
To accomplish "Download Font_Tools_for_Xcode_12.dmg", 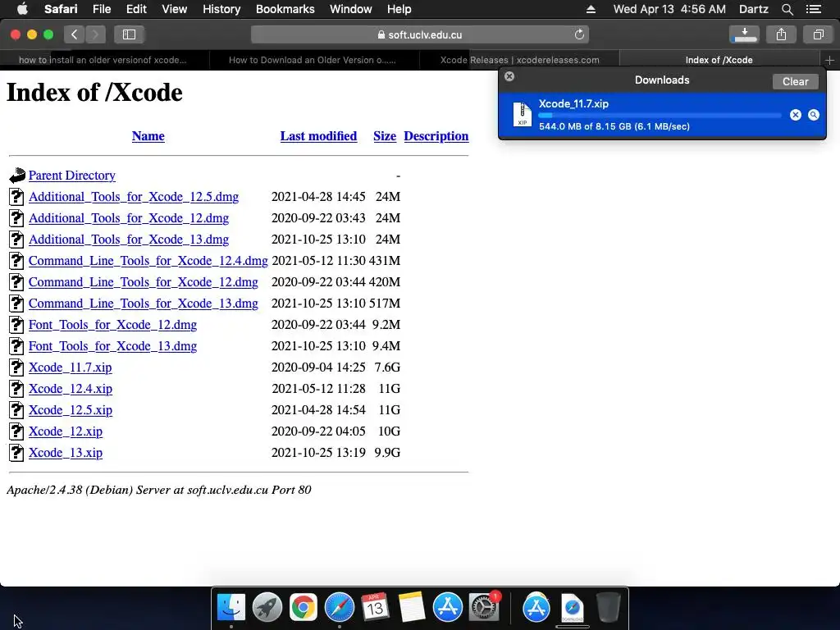I will pyautogui.click(x=112, y=325).
